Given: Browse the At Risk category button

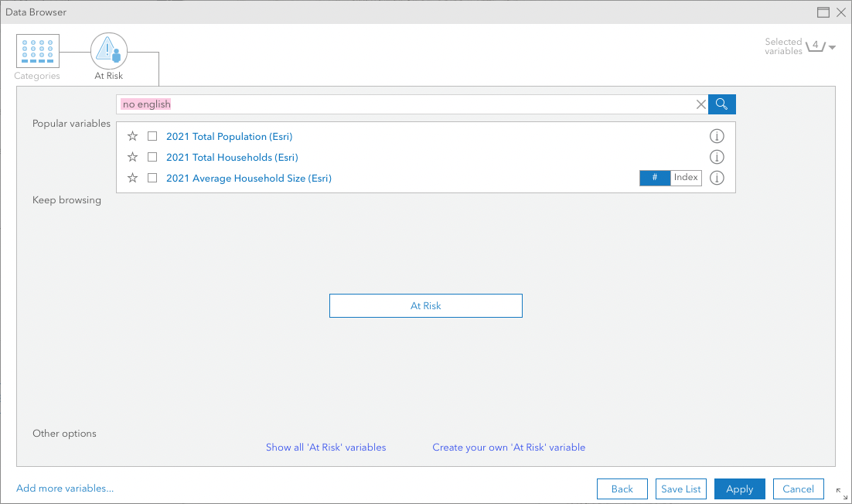Looking at the screenshot, I should [x=426, y=306].
